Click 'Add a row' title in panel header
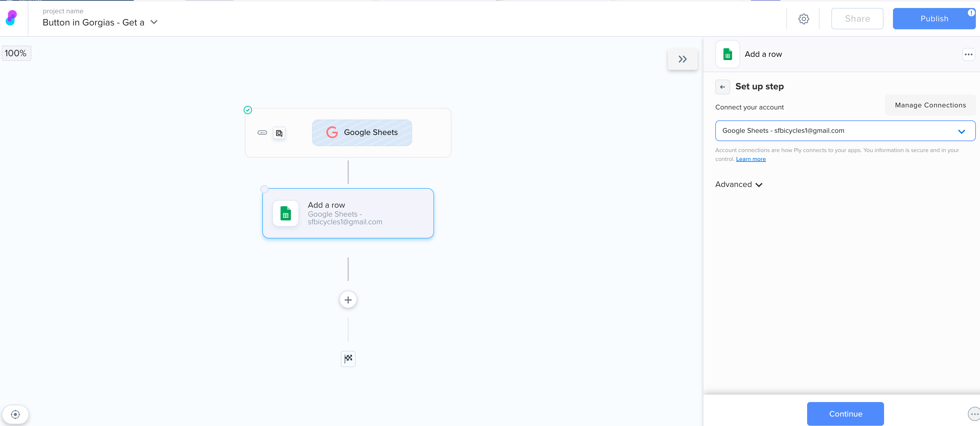 pos(763,54)
